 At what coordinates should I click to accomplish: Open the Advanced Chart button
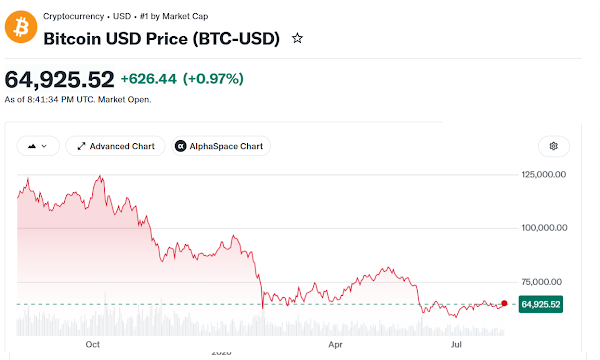click(x=115, y=146)
